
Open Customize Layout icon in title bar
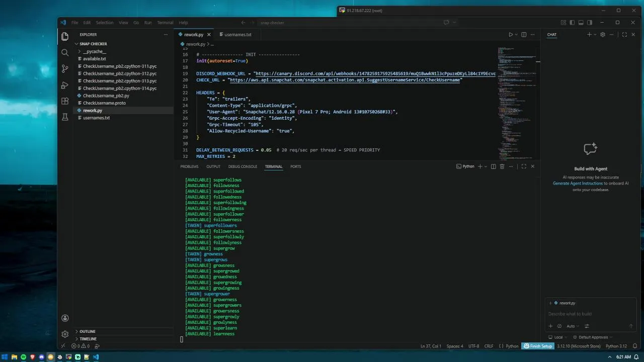pos(563,22)
